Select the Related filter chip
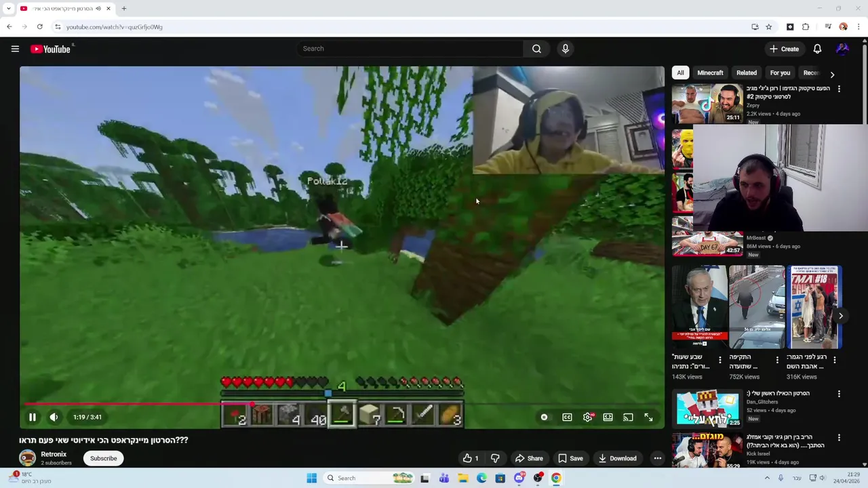Image resolution: width=868 pixels, height=488 pixels. point(747,73)
